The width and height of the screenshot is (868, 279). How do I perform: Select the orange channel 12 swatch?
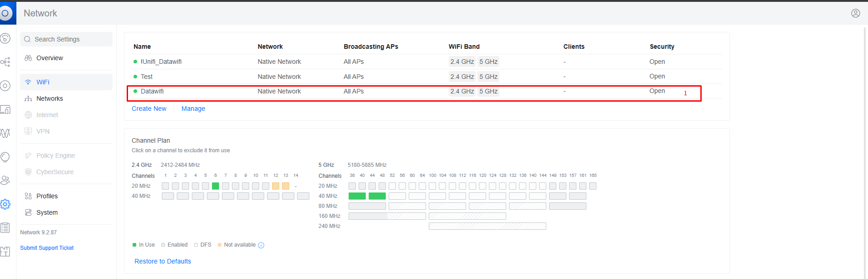point(276,186)
